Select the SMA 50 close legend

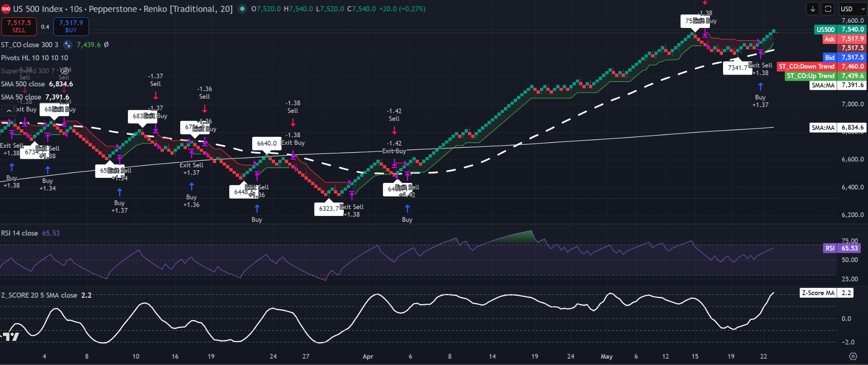(21, 97)
